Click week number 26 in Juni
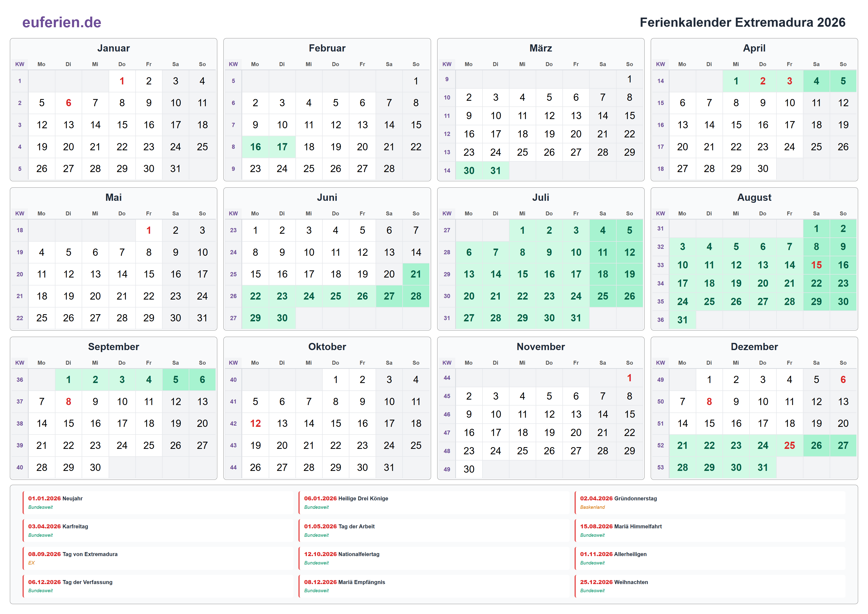The width and height of the screenshot is (868, 614). click(233, 296)
